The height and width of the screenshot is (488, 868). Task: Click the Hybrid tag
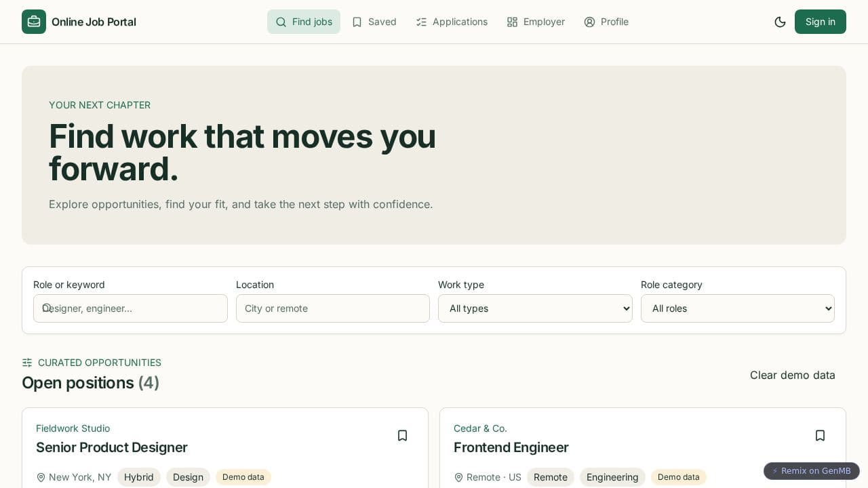click(x=139, y=477)
